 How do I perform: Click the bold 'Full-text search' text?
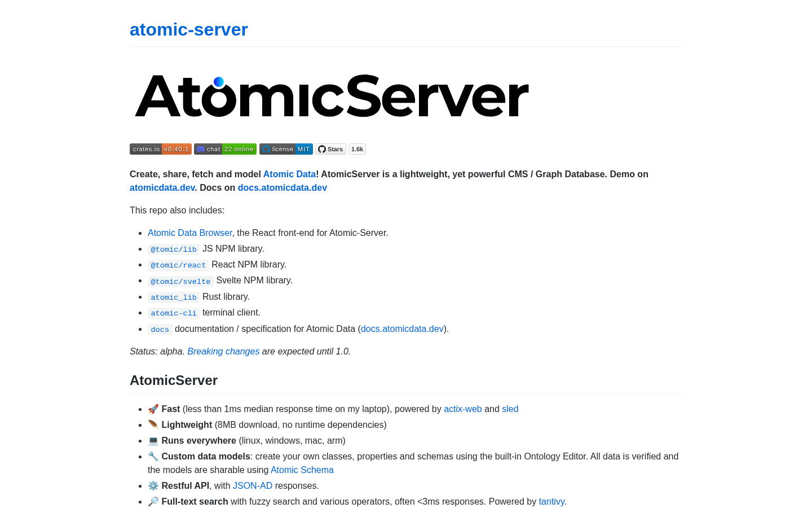[x=195, y=501]
